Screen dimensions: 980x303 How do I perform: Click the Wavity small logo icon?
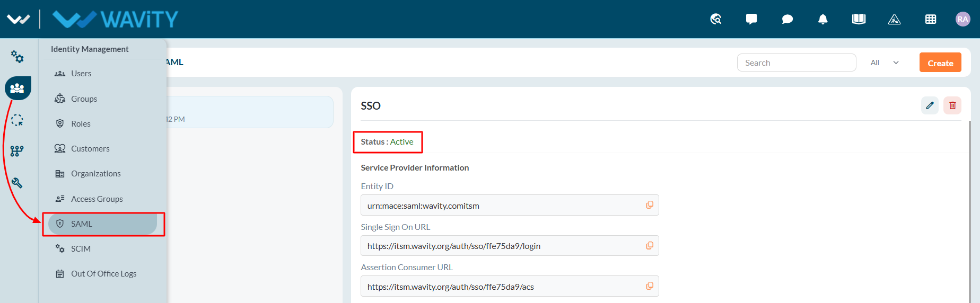(x=19, y=19)
